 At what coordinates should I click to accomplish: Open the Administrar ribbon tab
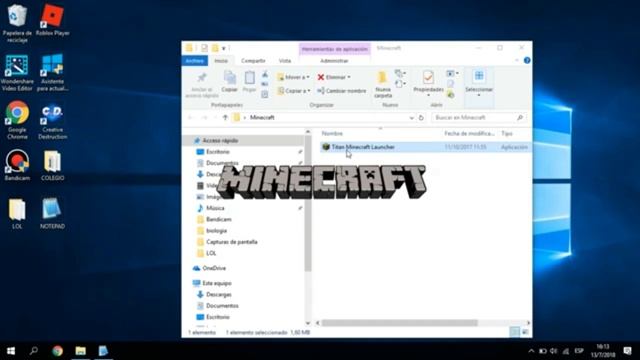pyautogui.click(x=334, y=60)
